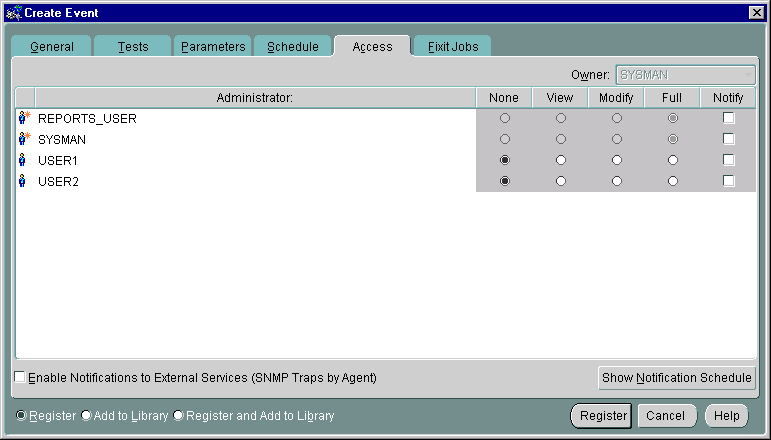Select the Access tab

(x=372, y=46)
